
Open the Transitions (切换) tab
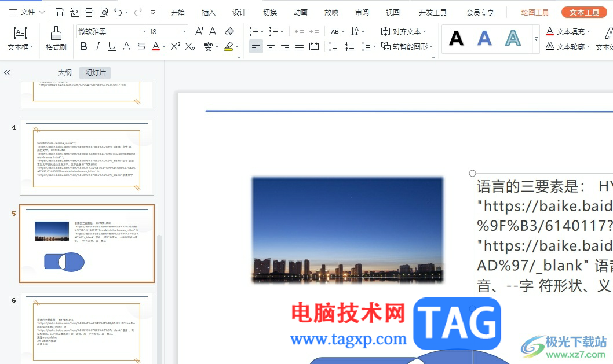tap(270, 13)
